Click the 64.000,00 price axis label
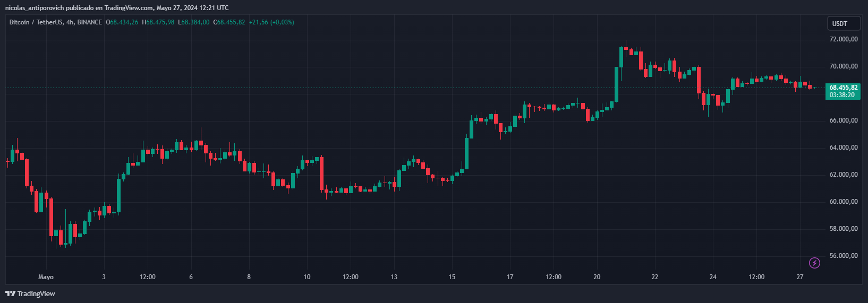Image resolution: width=868 pixels, height=303 pixels. [x=844, y=148]
